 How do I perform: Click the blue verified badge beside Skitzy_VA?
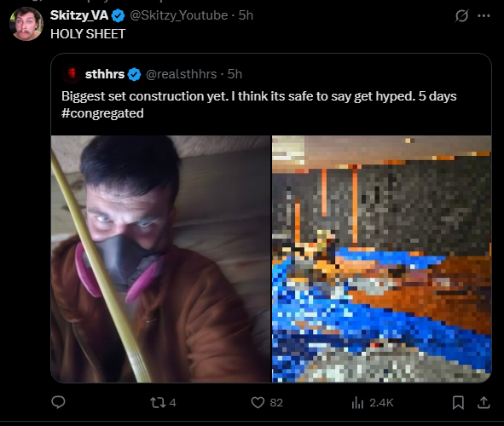pyautogui.click(x=119, y=15)
